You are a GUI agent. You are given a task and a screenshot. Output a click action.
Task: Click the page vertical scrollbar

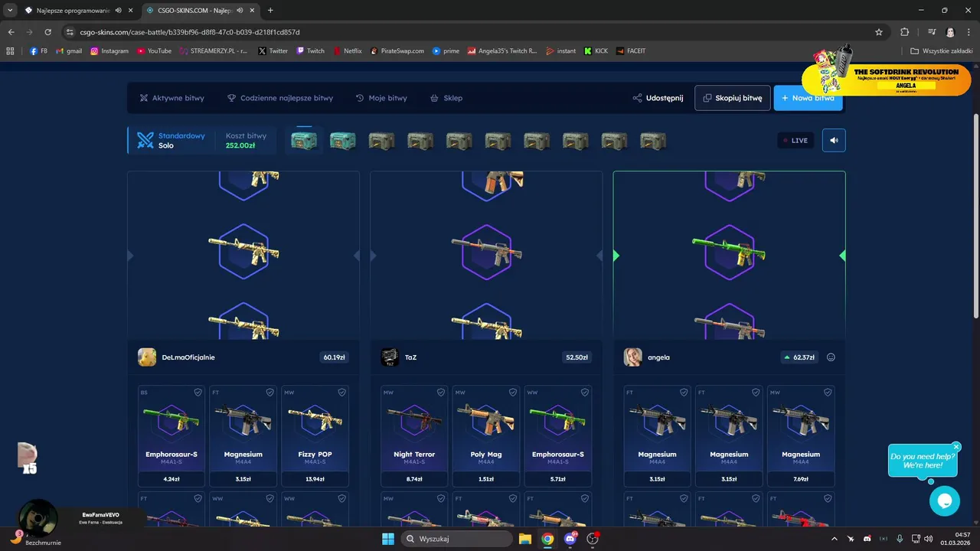(x=975, y=216)
